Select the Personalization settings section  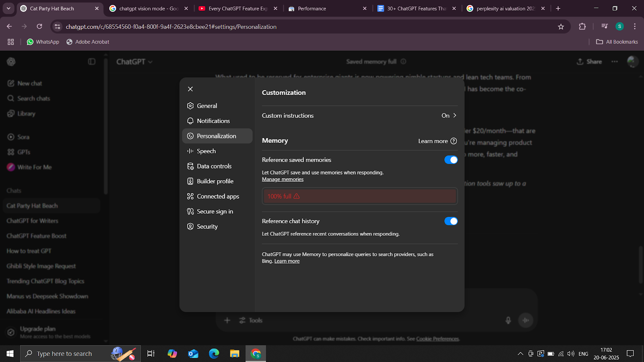[217, 136]
